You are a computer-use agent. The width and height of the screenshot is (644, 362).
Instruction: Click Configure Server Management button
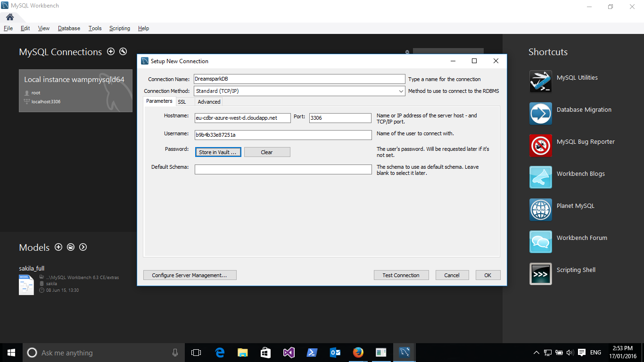tap(190, 275)
